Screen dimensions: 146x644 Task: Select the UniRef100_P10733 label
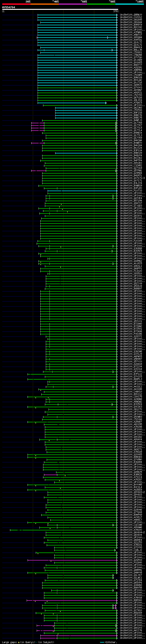(131, 191)
